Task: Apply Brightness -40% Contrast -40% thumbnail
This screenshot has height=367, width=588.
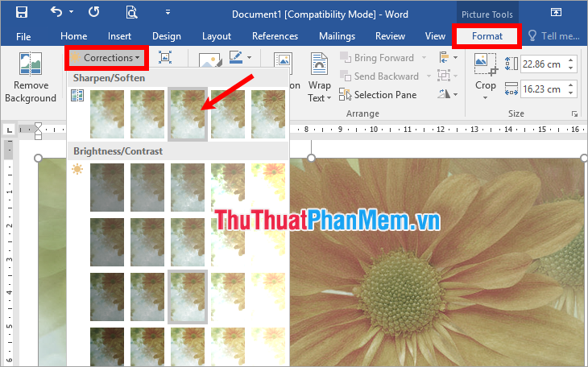Action: [107, 188]
